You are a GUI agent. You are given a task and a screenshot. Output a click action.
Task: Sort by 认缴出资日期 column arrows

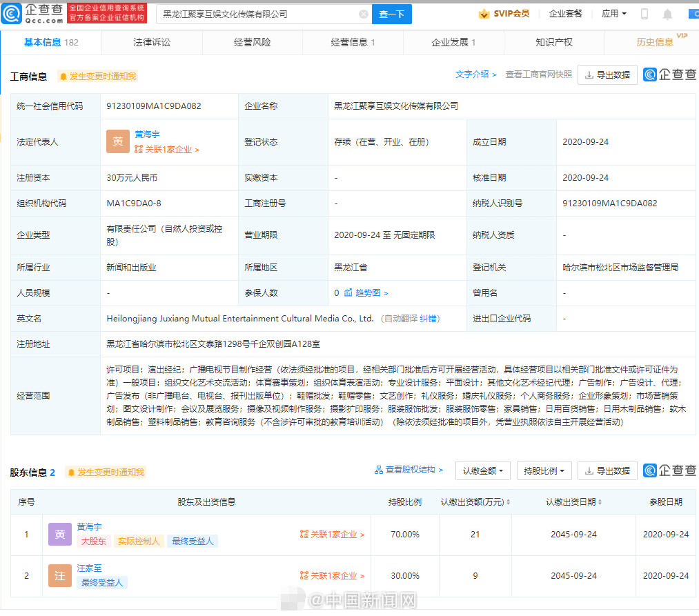pos(600,502)
